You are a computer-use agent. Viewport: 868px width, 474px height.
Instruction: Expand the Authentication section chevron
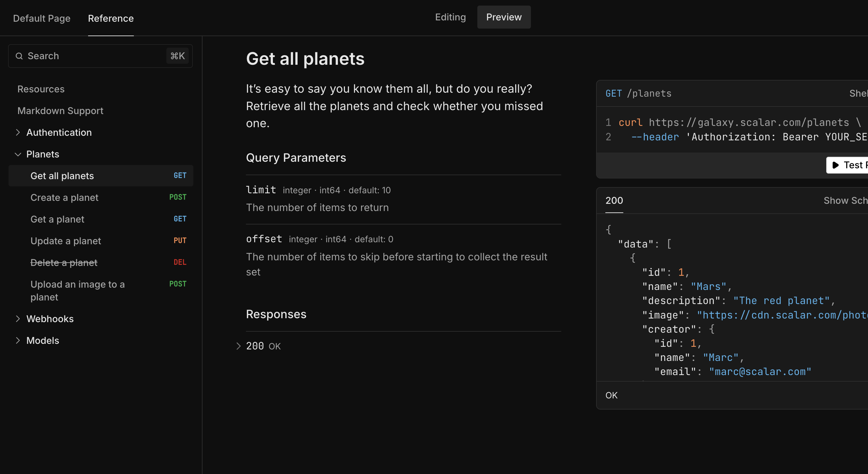[18, 132]
